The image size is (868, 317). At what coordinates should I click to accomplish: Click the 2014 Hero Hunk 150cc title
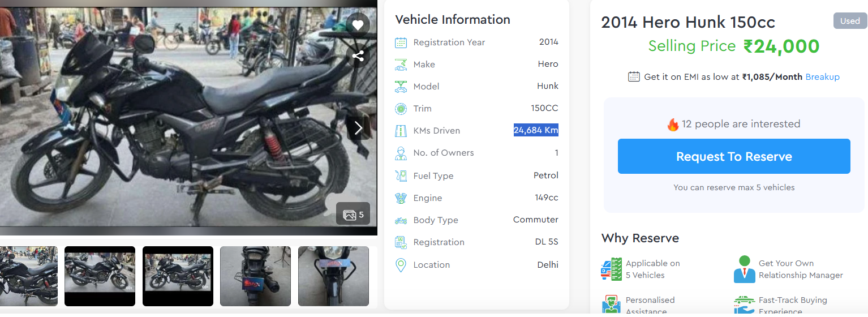click(688, 22)
